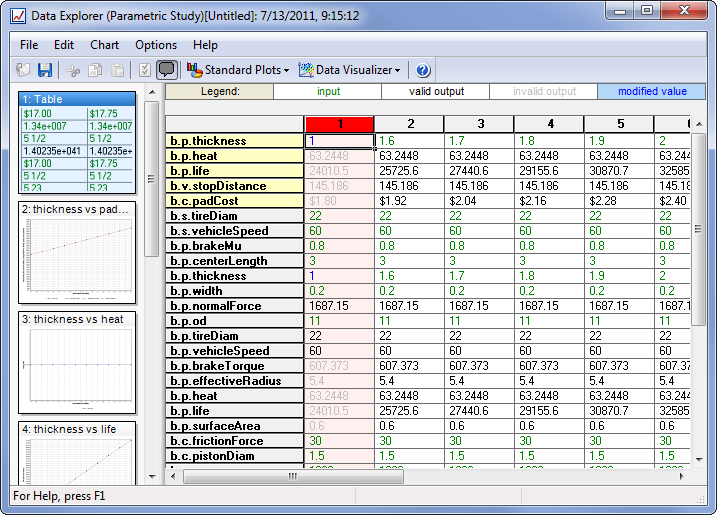Click the Data Visualizer icon

(306, 70)
